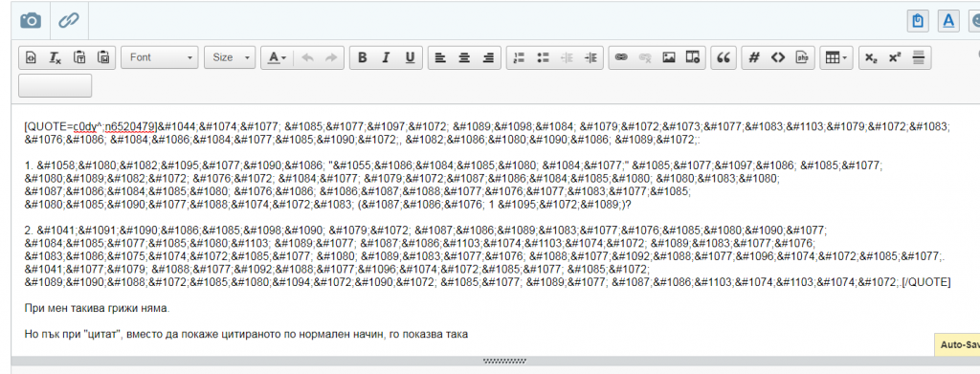Open the Font dropdown
The height and width of the screenshot is (374, 980).
tap(160, 57)
